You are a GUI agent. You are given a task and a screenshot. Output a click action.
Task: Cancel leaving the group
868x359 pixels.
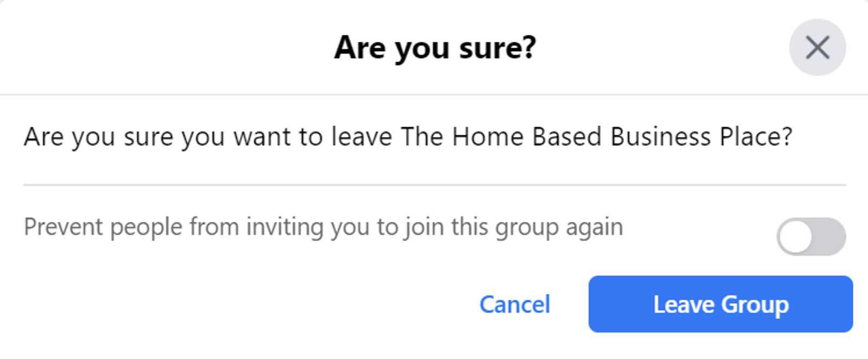pyautogui.click(x=515, y=304)
